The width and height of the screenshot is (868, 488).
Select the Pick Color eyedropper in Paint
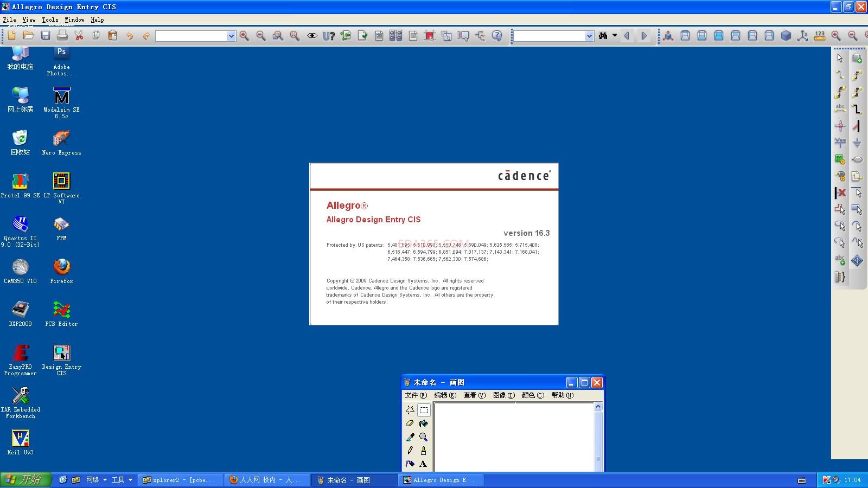(x=410, y=437)
